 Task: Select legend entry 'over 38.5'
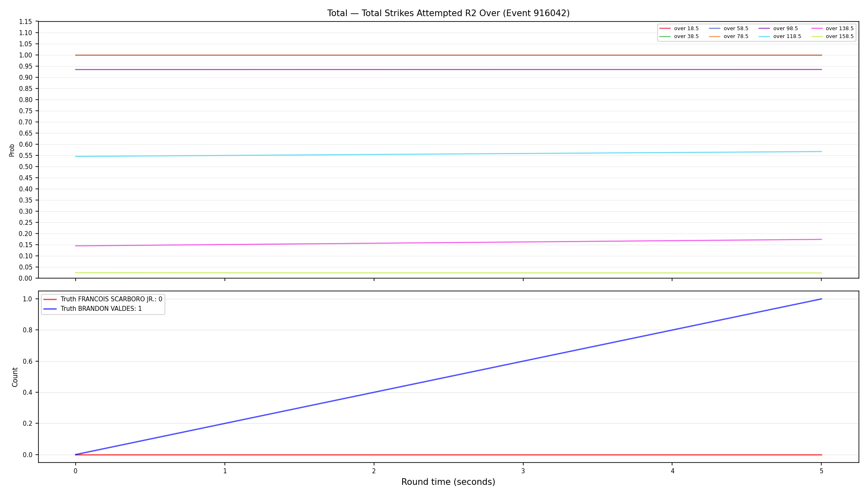point(679,36)
